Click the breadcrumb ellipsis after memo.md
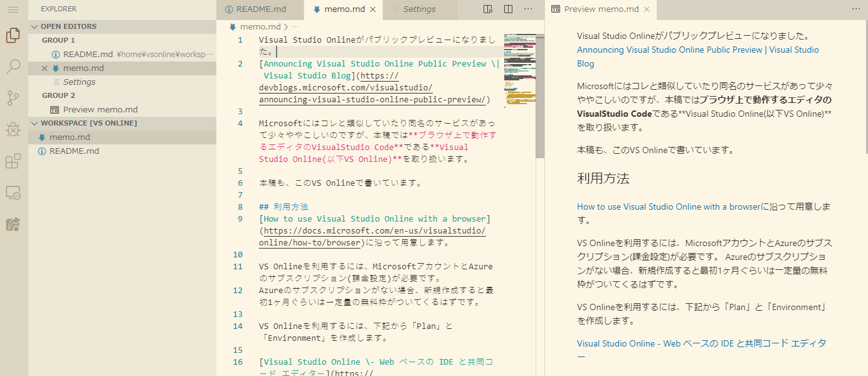This screenshot has height=376, width=868. (295, 27)
